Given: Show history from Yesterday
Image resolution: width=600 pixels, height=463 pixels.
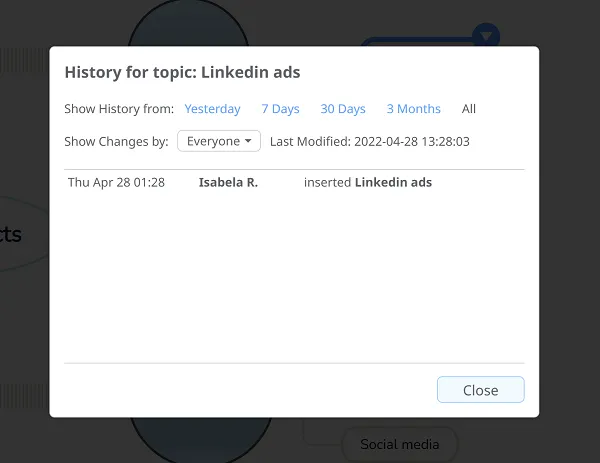Looking at the screenshot, I should click(x=212, y=109).
